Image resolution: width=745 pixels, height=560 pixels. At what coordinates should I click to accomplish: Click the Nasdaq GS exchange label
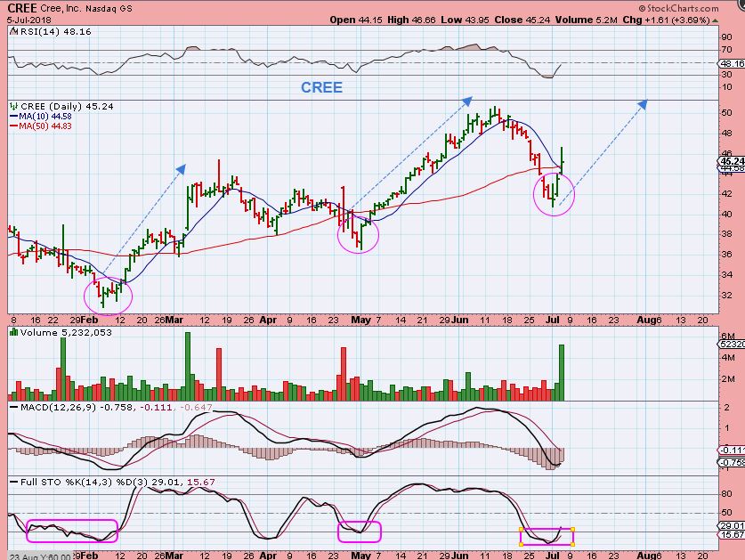click(x=109, y=9)
